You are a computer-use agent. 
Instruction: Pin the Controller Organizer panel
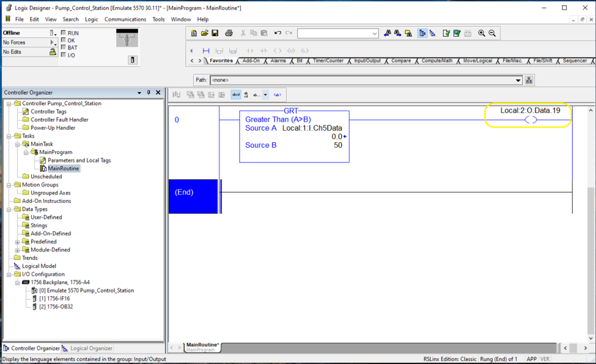tap(149, 92)
